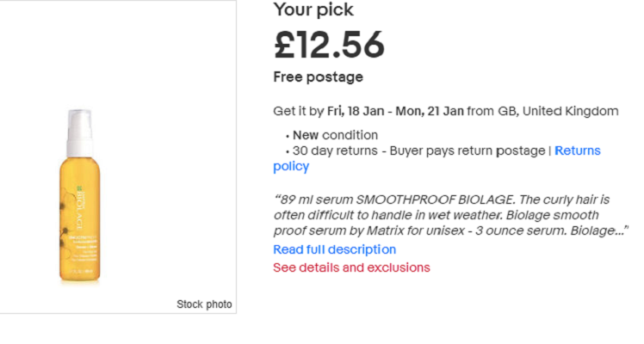Open the Returns policy link
Screen dimensions: 644x344
577,150
